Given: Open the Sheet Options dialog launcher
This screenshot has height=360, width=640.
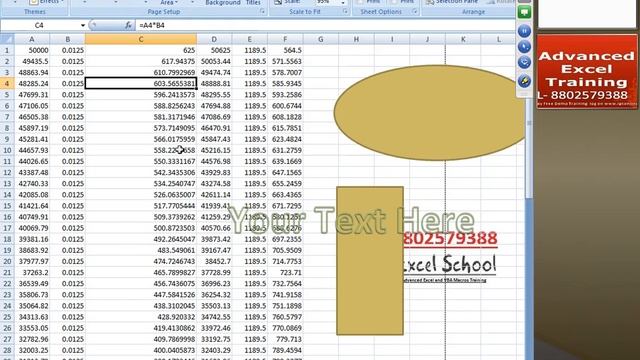Looking at the screenshot, I should tap(415, 12).
